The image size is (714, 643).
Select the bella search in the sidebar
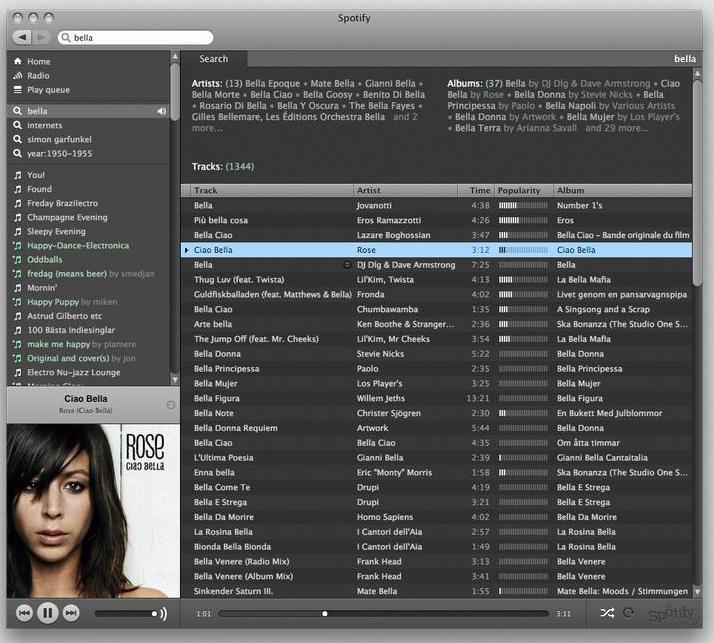point(88,111)
